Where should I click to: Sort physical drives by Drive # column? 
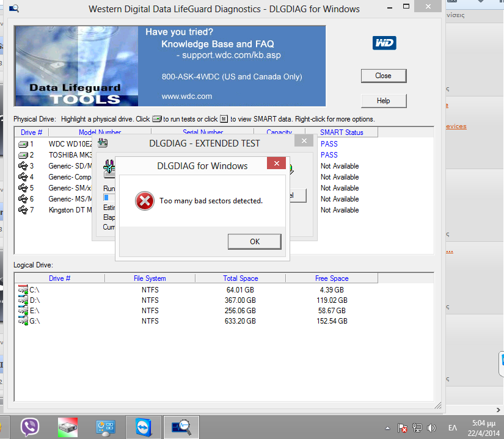[x=32, y=132]
